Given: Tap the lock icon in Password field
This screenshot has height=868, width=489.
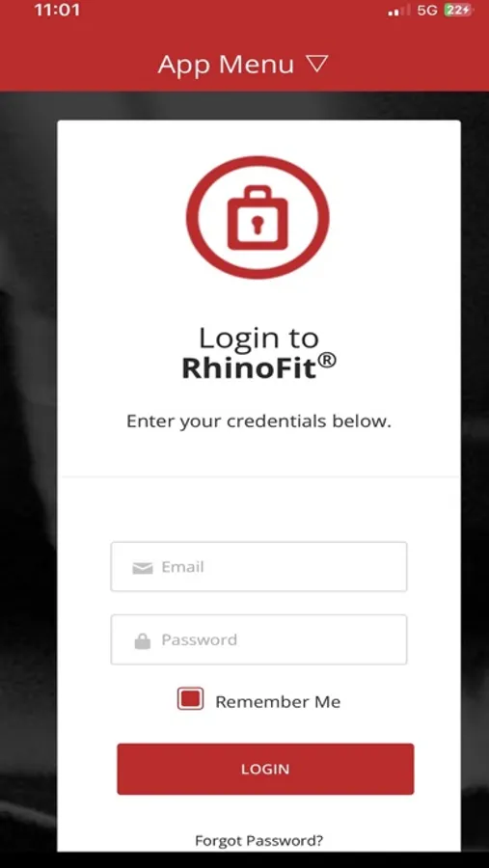Looking at the screenshot, I should 143,641.
